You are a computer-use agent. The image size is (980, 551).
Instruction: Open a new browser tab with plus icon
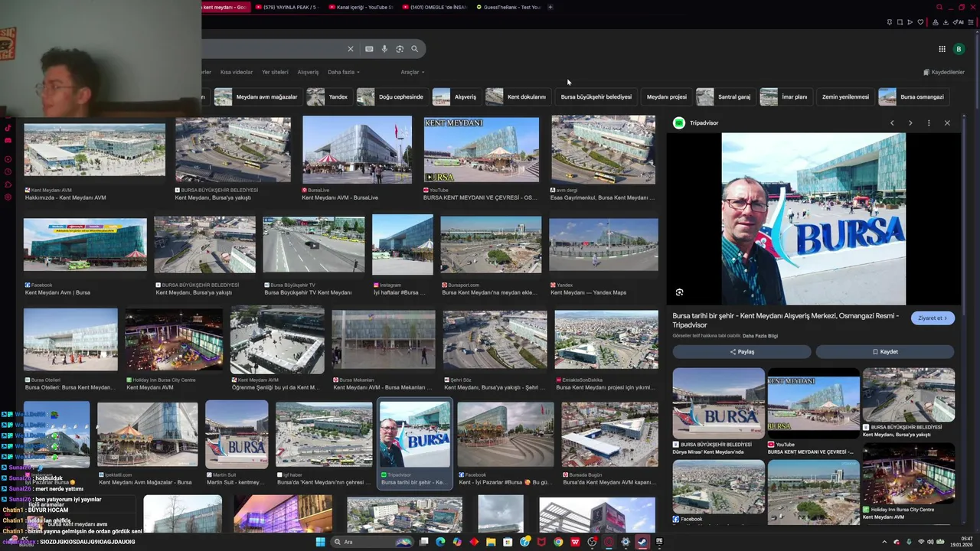pos(550,7)
